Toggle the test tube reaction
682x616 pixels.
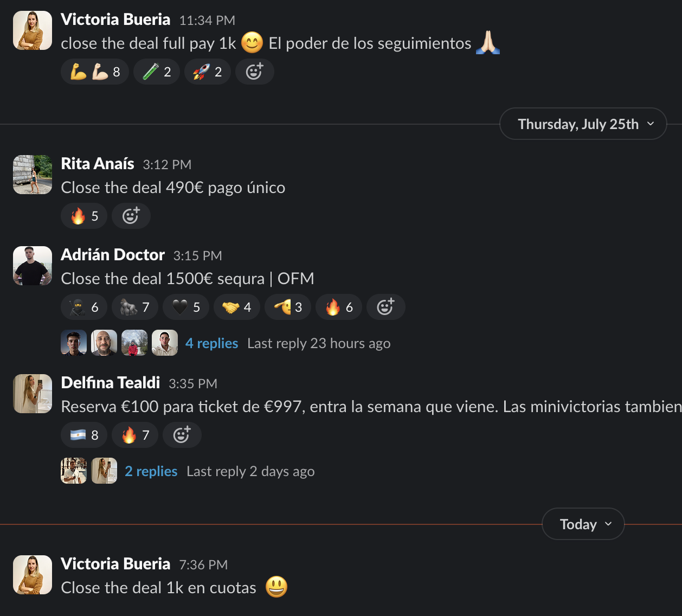pos(157,72)
